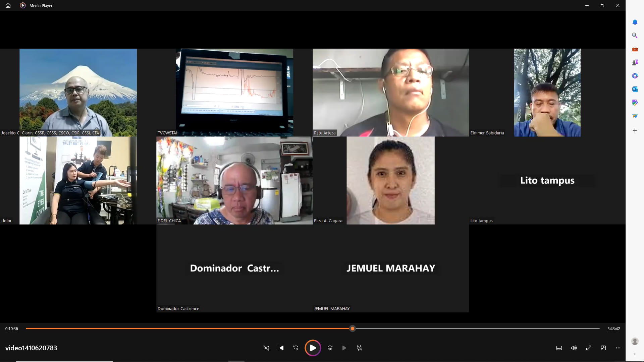Open more options ellipsis menu
The image size is (644, 362).
click(x=618, y=348)
